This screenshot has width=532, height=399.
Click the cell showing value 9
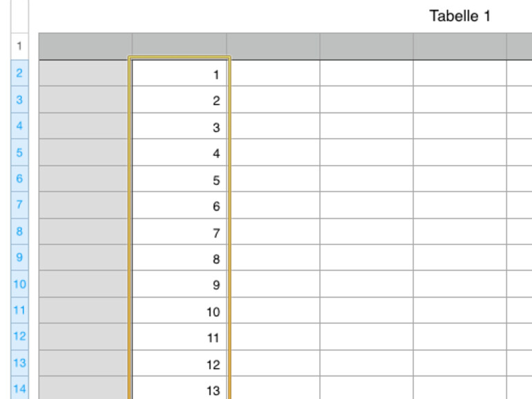point(180,285)
